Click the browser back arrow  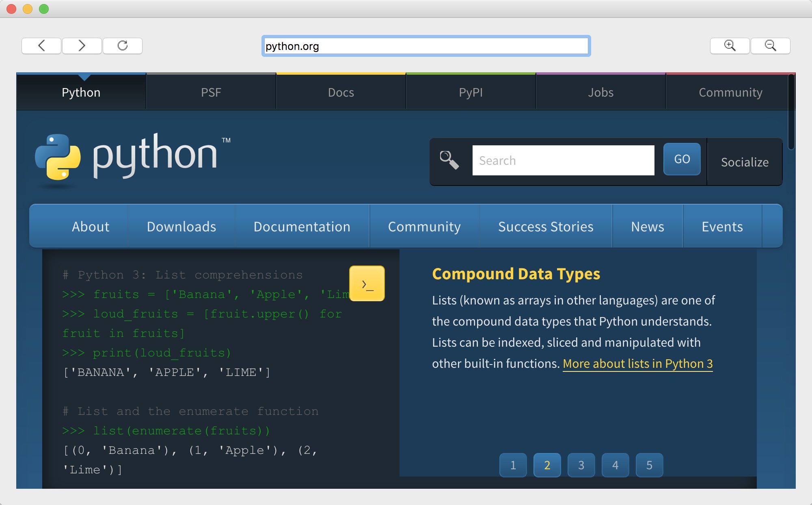[41, 45]
